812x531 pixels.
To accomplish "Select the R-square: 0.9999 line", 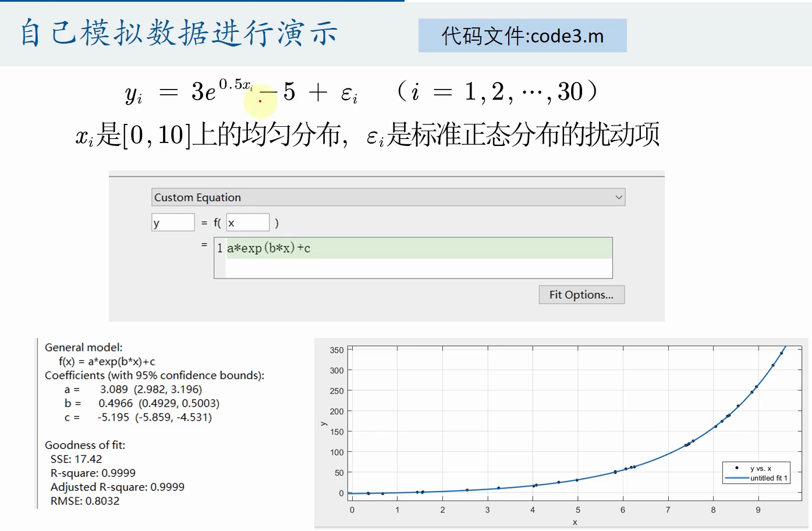I will (x=93, y=473).
